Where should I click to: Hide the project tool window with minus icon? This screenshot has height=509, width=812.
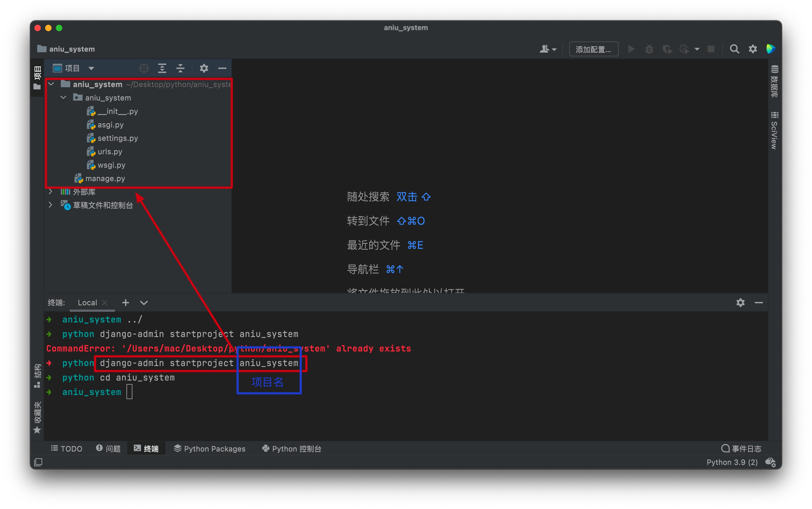[222, 68]
